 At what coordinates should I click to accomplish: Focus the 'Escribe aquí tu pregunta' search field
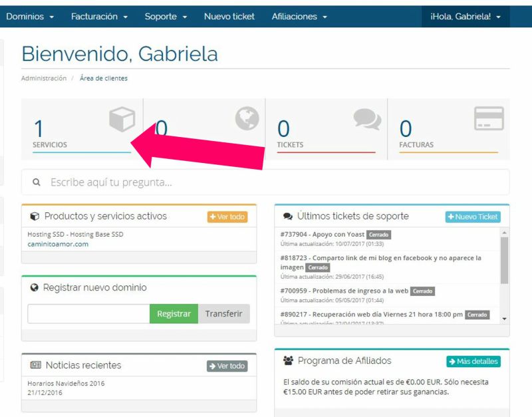coord(265,182)
